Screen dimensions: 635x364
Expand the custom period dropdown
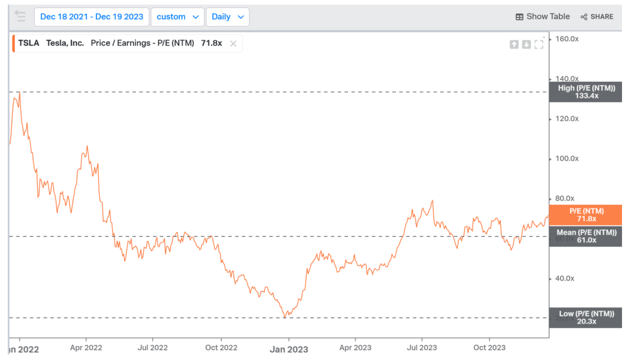177,17
